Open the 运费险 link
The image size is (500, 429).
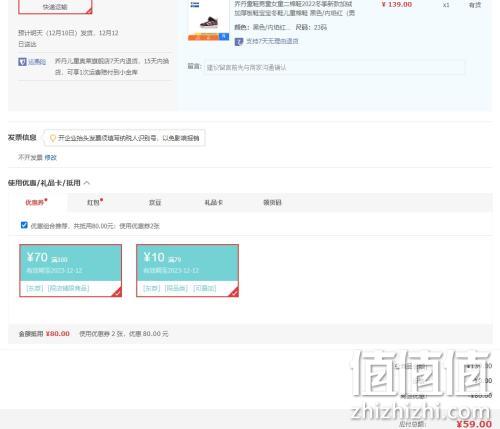coord(37,62)
